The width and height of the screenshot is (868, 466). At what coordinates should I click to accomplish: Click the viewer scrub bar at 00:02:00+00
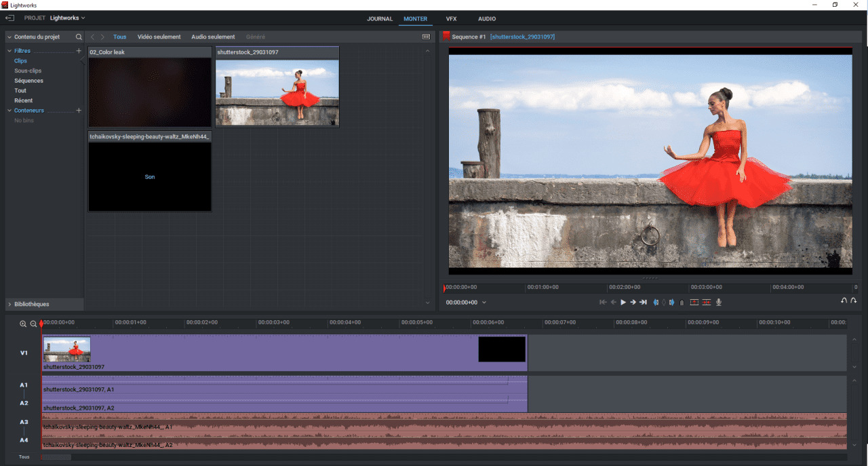point(625,288)
